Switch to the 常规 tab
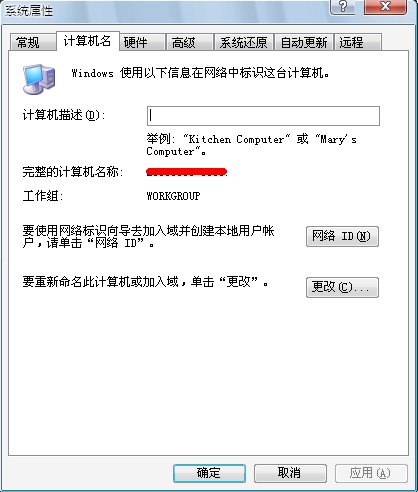Viewport: 418px width, 492px height. click(x=32, y=42)
